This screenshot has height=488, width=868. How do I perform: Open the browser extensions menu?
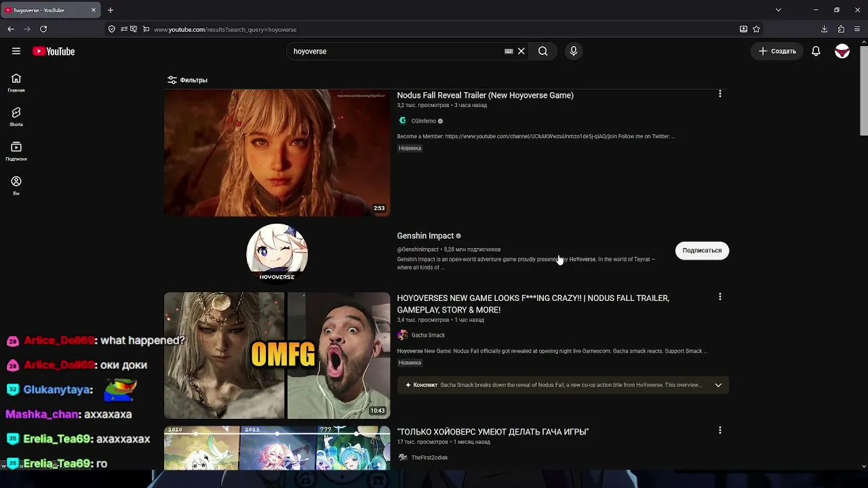click(841, 29)
